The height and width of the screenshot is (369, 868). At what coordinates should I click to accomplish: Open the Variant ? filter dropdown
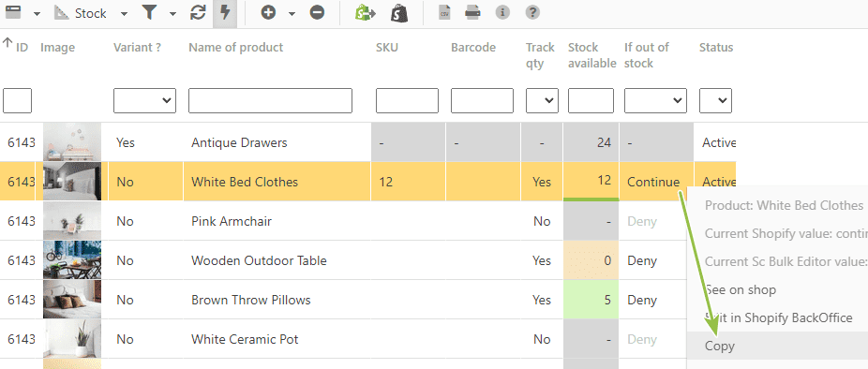(x=144, y=101)
